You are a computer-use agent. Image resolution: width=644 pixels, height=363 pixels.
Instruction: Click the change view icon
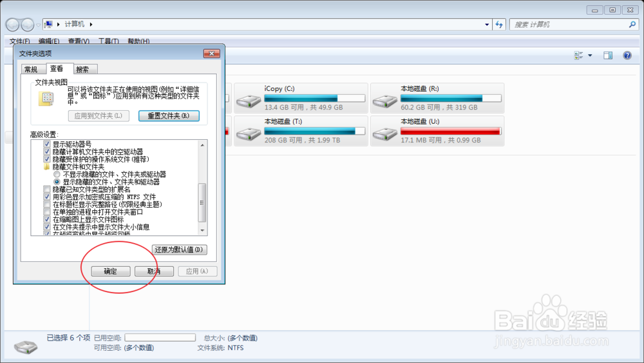click(x=578, y=55)
